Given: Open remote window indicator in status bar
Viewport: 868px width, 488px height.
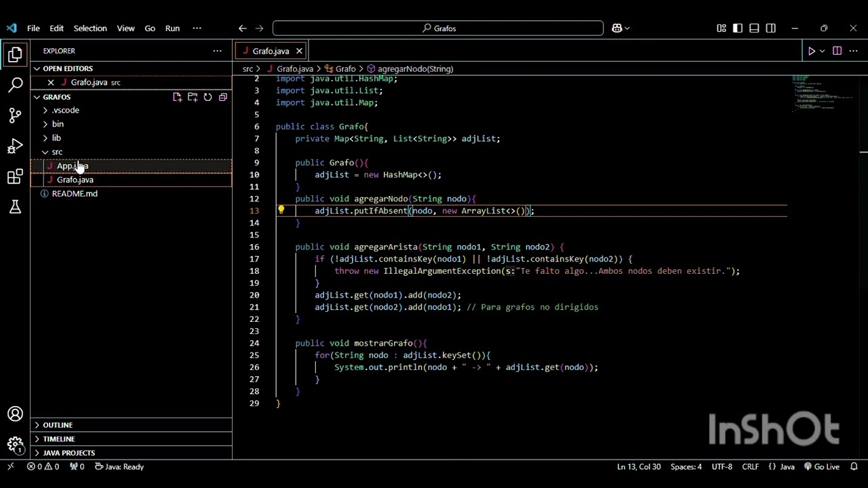Looking at the screenshot, I should click(x=11, y=466).
